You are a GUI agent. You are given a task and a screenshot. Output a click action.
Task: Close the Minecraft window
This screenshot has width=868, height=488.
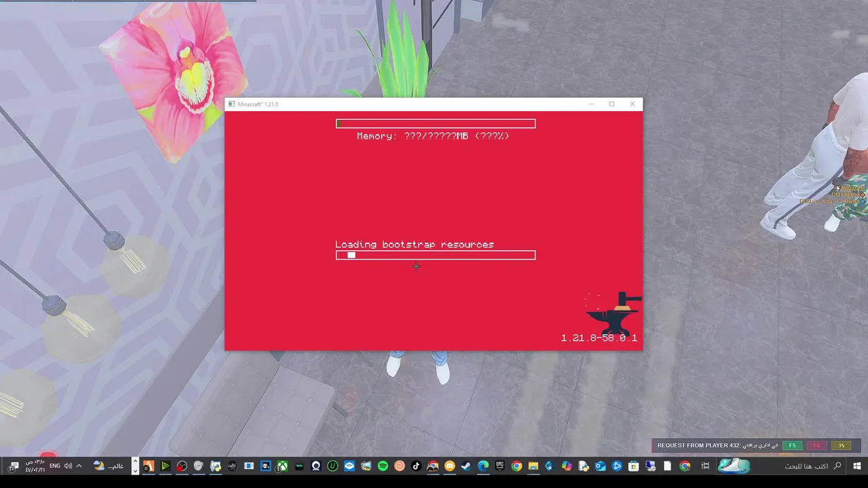[x=632, y=104]
